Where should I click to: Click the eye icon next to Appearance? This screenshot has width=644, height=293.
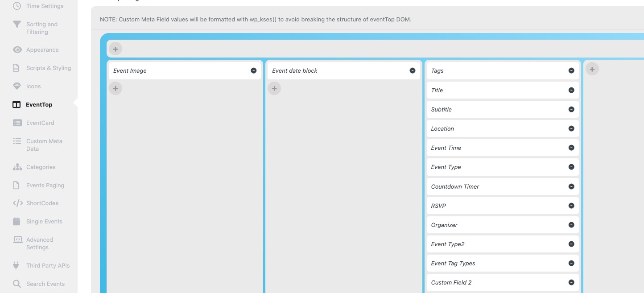(17, 50)
